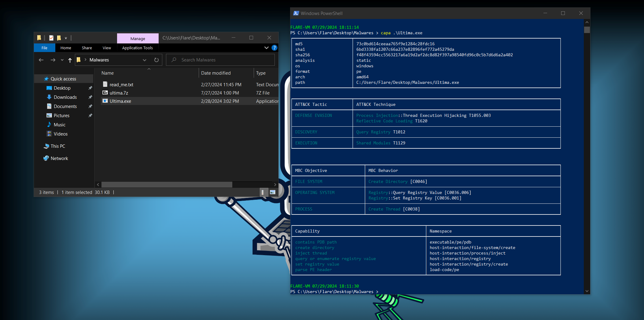
Task: Click PowerShell scroll down arrow
Action: click(x=587, y=291)
